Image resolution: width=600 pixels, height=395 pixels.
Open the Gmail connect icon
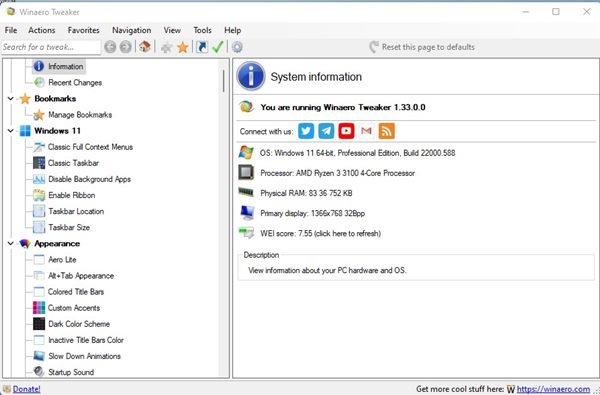coord(366,131)
